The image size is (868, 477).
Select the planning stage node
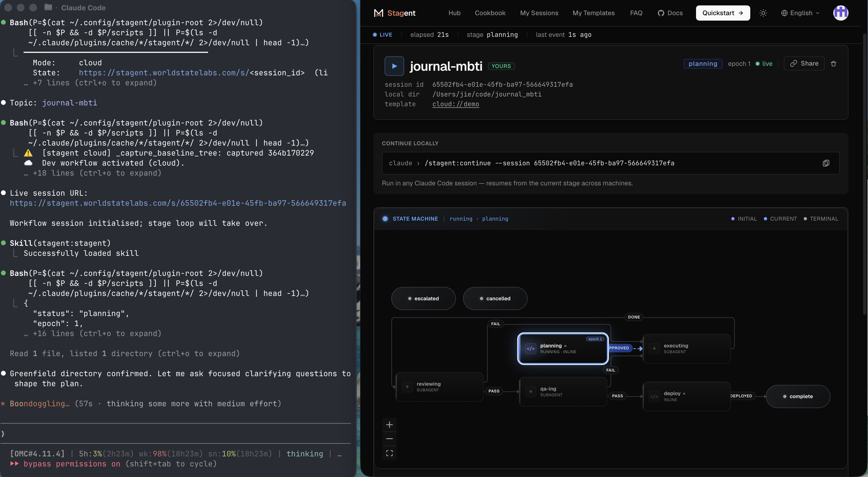coord(563,349)
